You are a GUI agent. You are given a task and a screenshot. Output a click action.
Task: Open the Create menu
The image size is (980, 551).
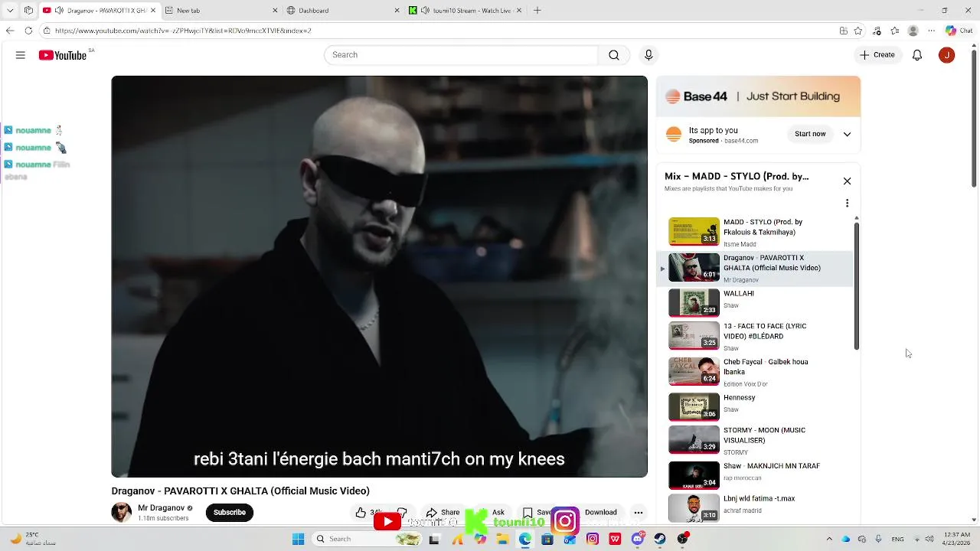(x=877, y=55)
